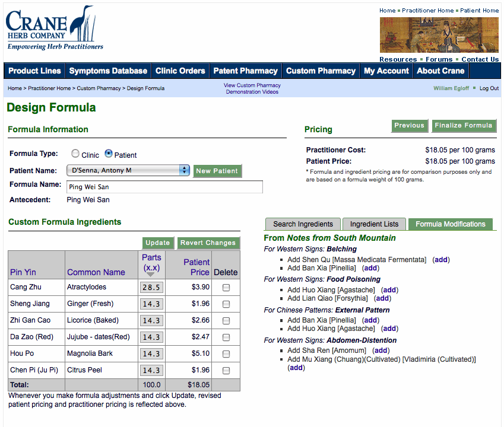Image resolution: width=504 pixels, height=427 pixels.
Task: Click the Formula Name text field
Action: click(164, 187)
